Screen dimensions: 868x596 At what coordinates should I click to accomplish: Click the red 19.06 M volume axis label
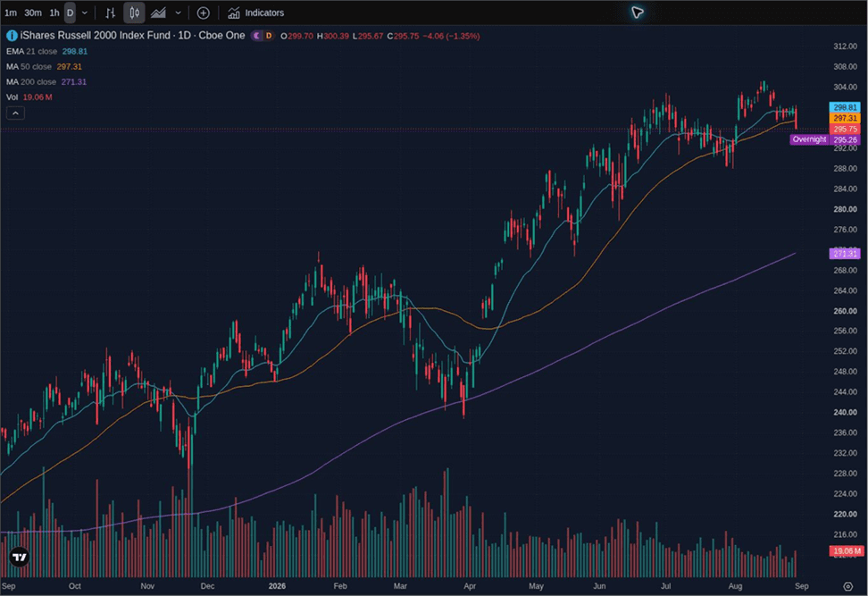coord(847,551)
